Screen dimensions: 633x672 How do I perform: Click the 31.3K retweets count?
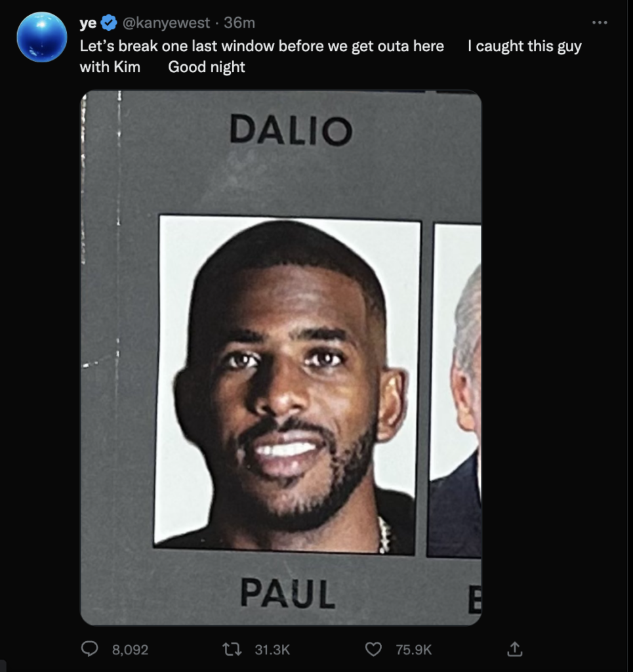[272, 650]
